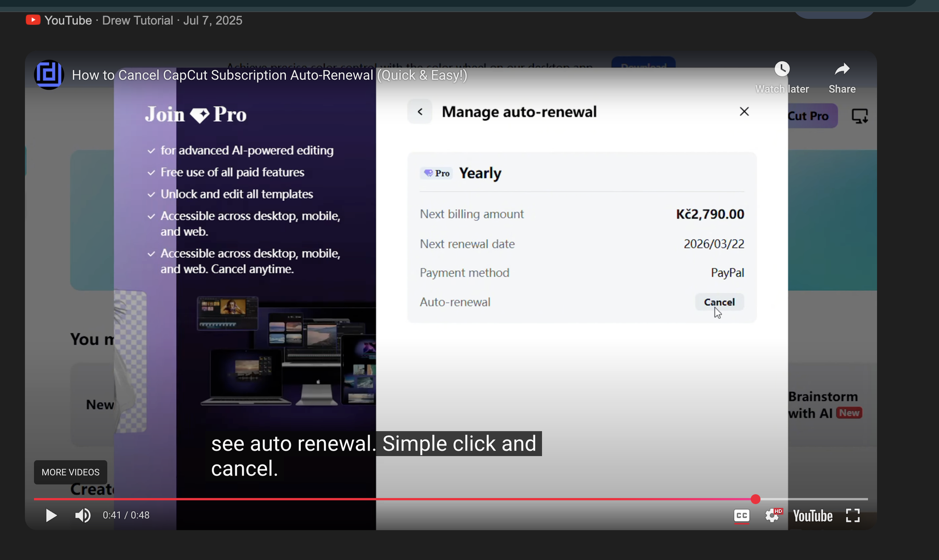Image resolution: width=939 pixels, height=560 pixels.
Task: Click the device mockup image in Join Pro
Action: 286,351
